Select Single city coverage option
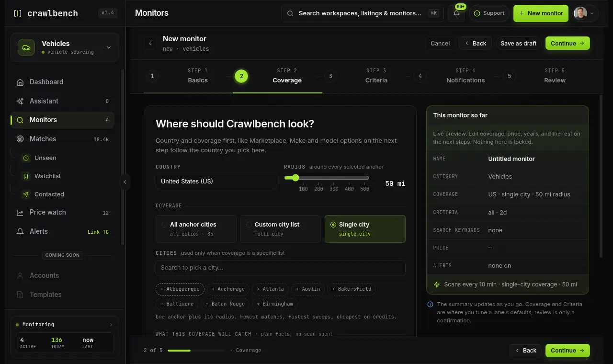613x364 pixels. (x=365, y=229)
